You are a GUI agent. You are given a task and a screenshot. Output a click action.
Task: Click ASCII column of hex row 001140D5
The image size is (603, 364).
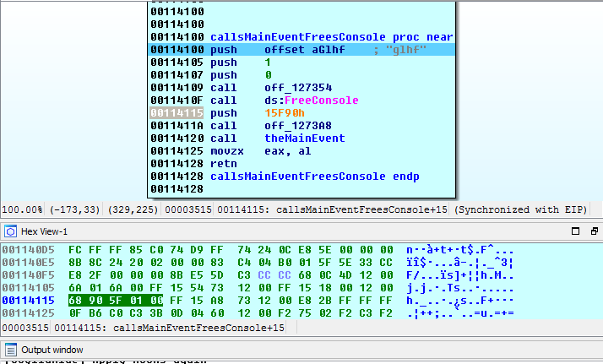pos(460,250)
